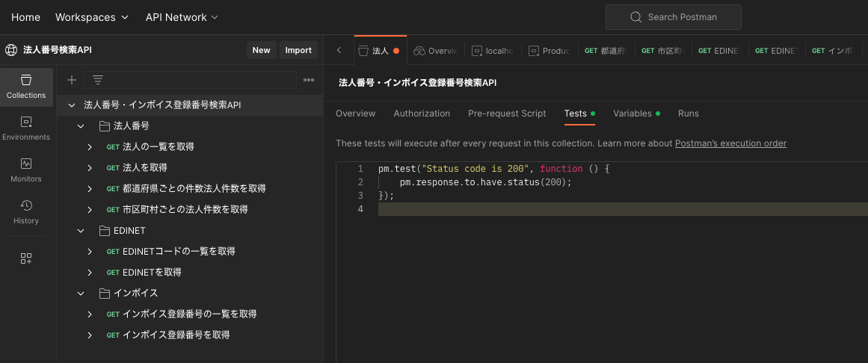
Task: Select 都道府県ごとの件数法人件数を取得 request
Action: [x=194, y=189]
